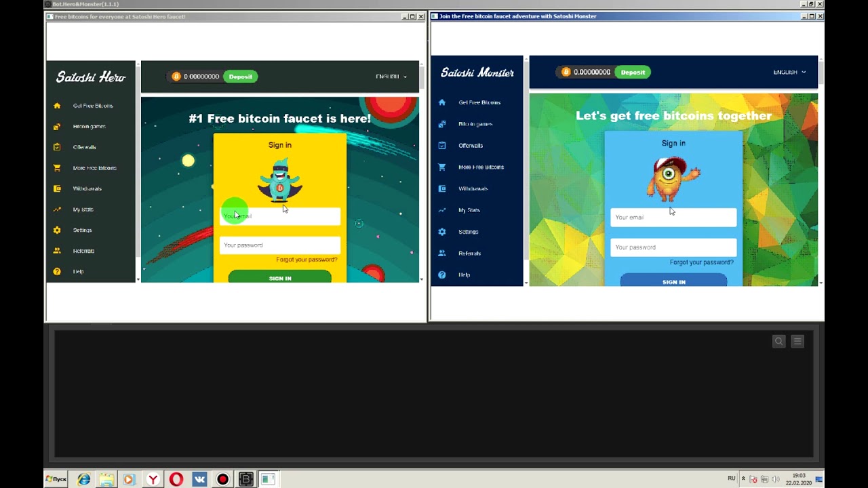This screenshot has width=868, height=488.
Task: Click Settings gear icon in Satoshi Monster sidebar
Action: click(442, 232)
